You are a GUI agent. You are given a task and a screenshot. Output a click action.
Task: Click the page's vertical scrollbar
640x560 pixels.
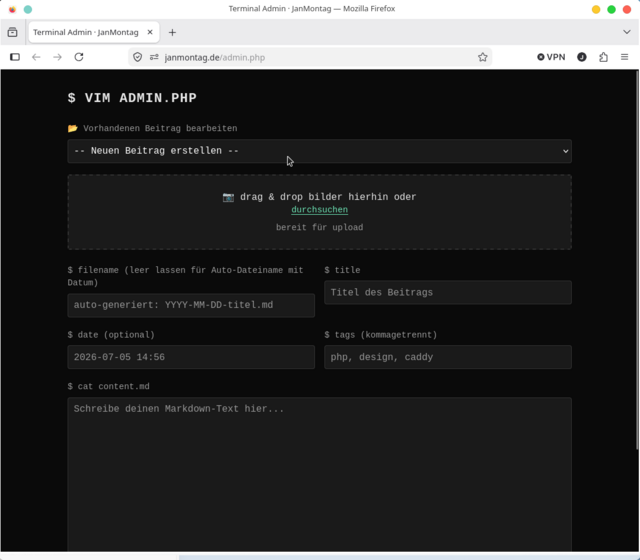click(x=637, y=261)
